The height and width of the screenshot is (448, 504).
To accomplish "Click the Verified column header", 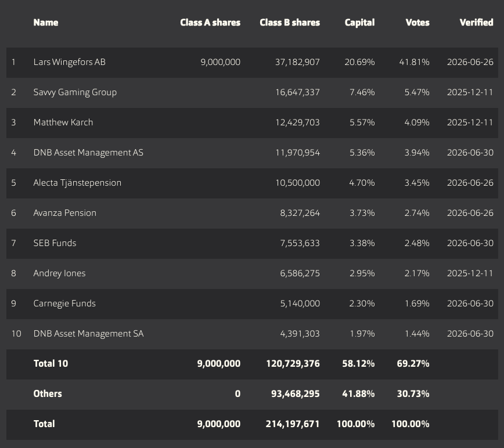I will (x=476, y=23).
